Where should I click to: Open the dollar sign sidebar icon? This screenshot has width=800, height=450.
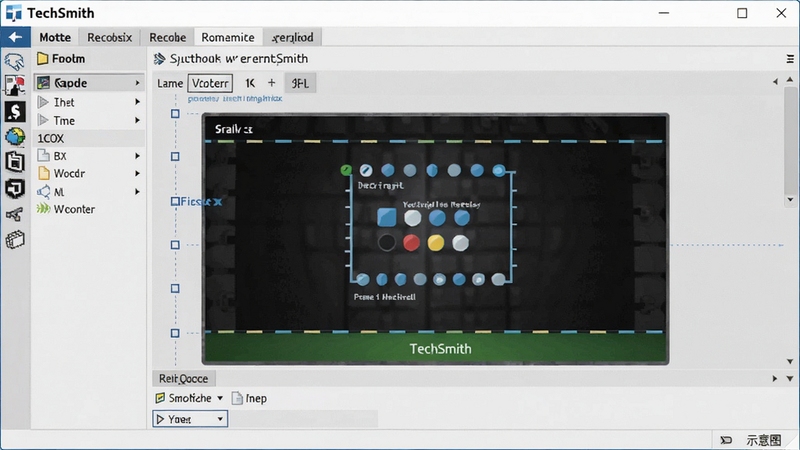[x=15, y=111]
